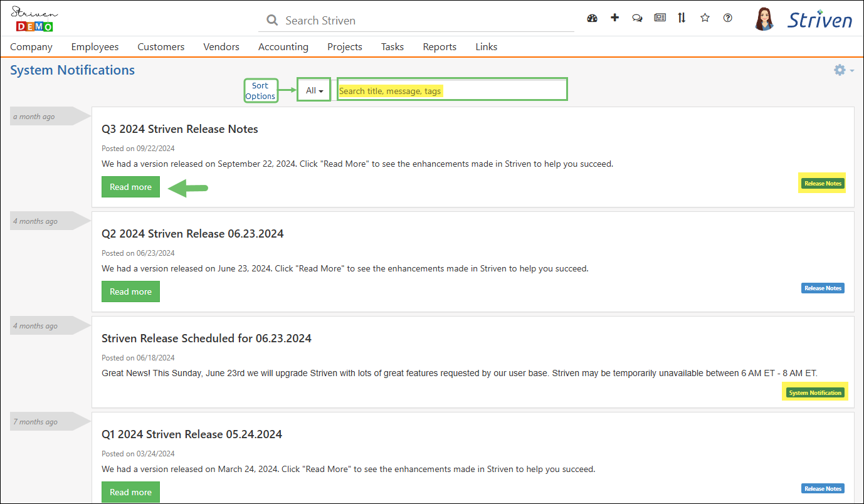Click Release Notes tag on Q2 2024 post
This screenshot has height=504, width=864.
click(x=823, y=288)
